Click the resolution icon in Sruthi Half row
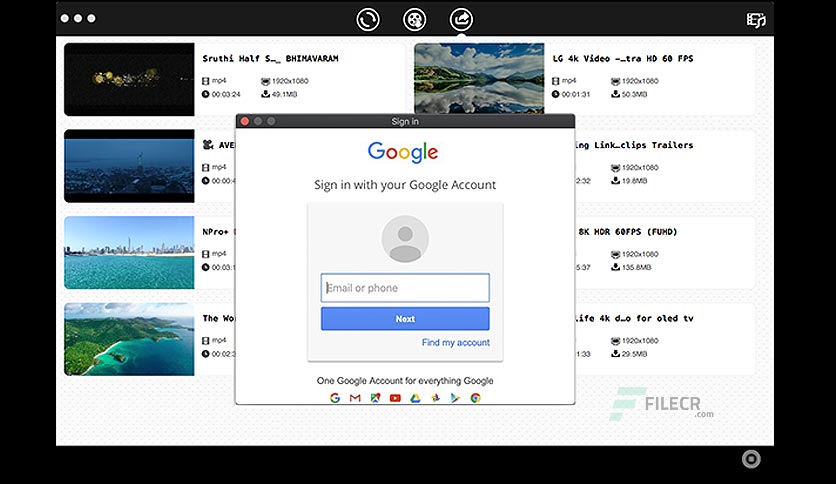This screenshot has width=836, height=484. (x=265, y=81)
